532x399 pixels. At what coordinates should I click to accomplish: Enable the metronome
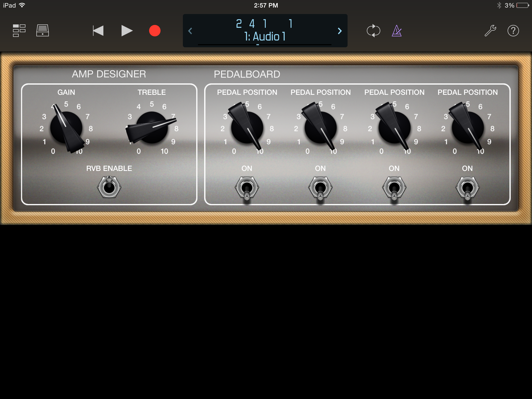click(x=397, y=30)
